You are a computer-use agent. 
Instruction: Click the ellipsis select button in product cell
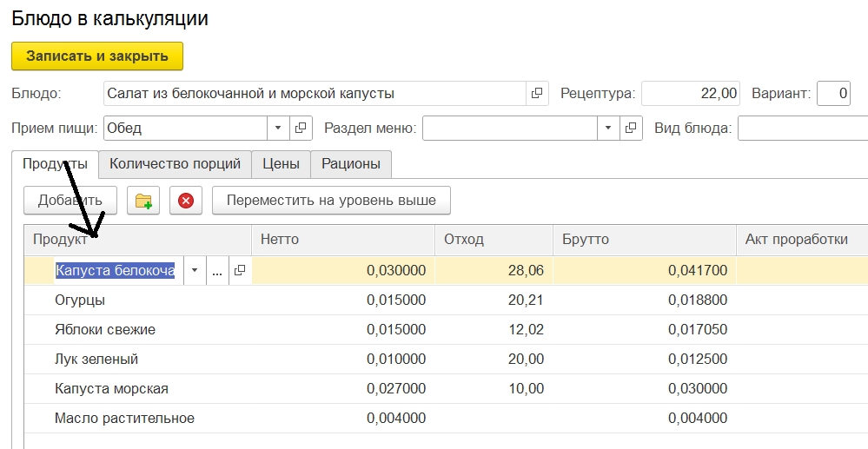coord(217,271)
